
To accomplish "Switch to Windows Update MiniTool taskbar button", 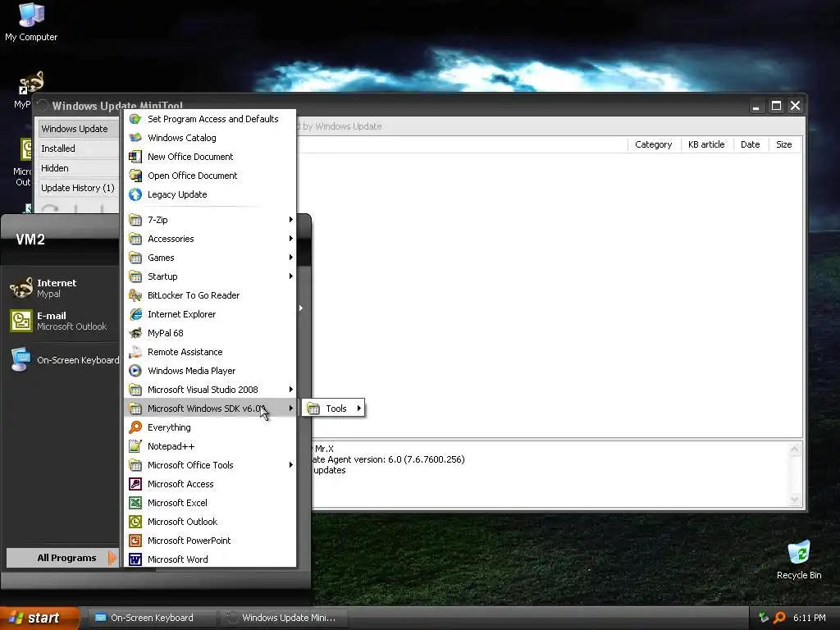I will (x=283, y=618).
